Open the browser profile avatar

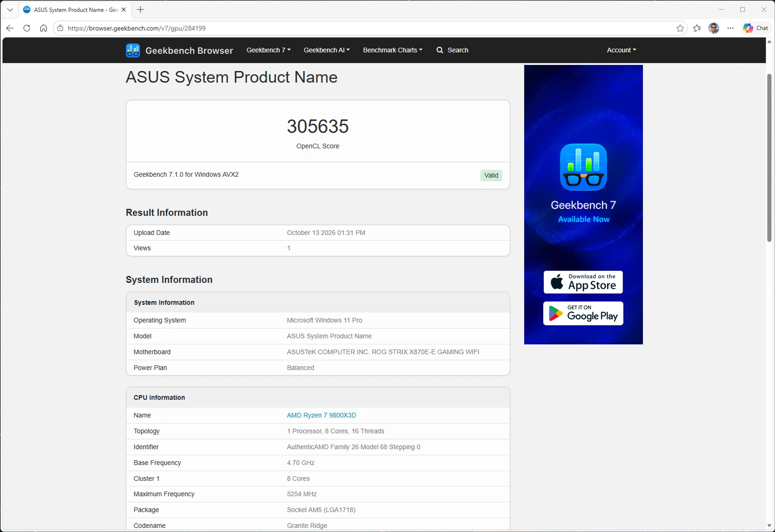[714, 28]
